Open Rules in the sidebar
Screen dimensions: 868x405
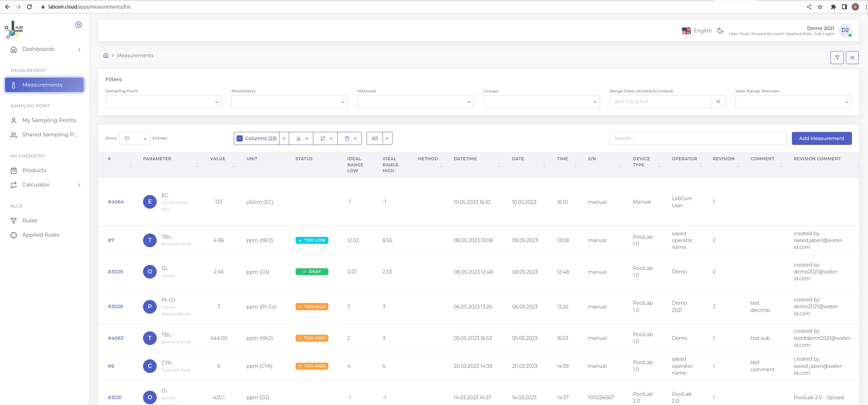(44, 221)
